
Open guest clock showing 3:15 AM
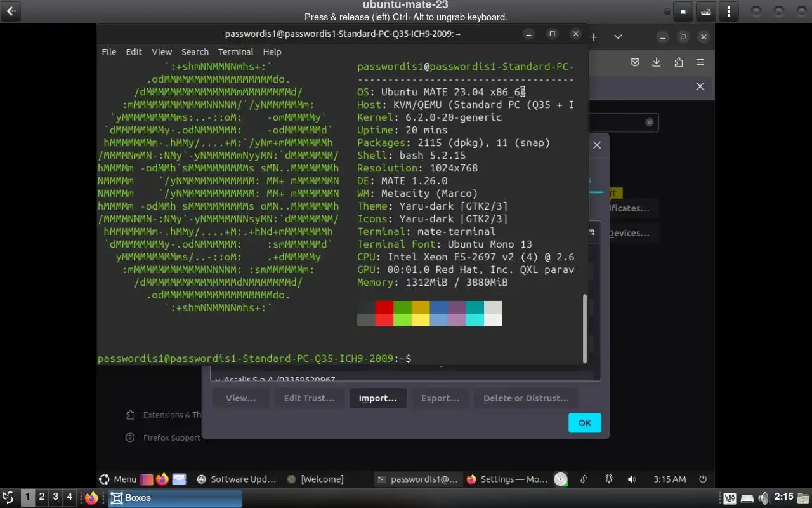[670, 479]
